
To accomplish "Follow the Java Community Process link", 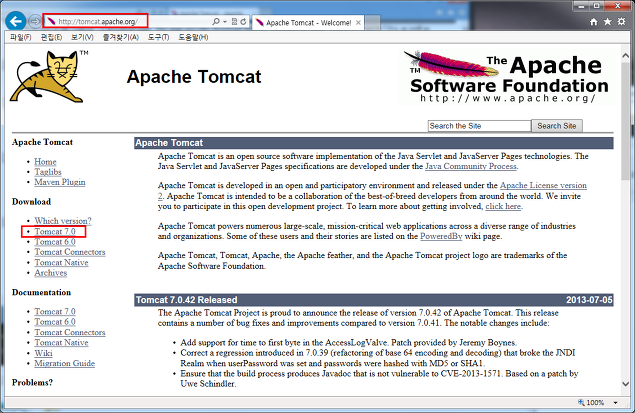I will point(471,166).
